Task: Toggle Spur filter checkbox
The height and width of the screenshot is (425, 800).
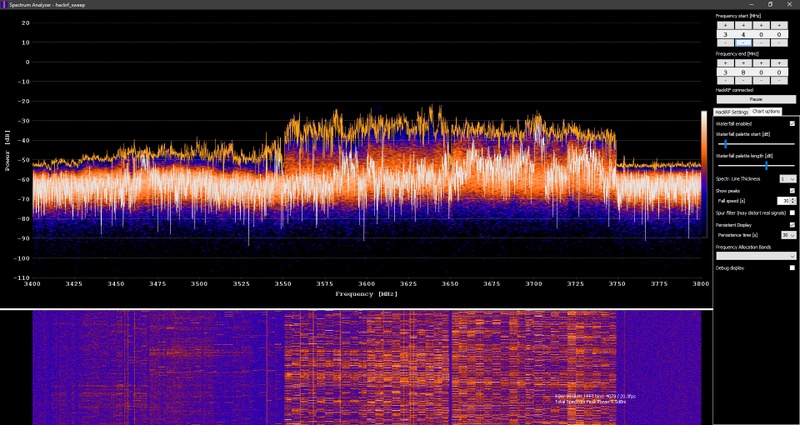Action: click(792, 212)
